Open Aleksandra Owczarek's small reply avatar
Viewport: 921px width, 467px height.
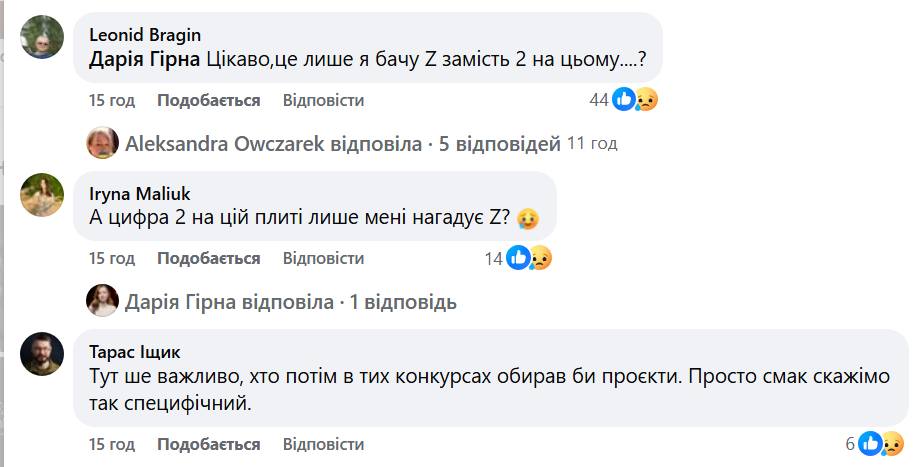click(x=103, y=144)
